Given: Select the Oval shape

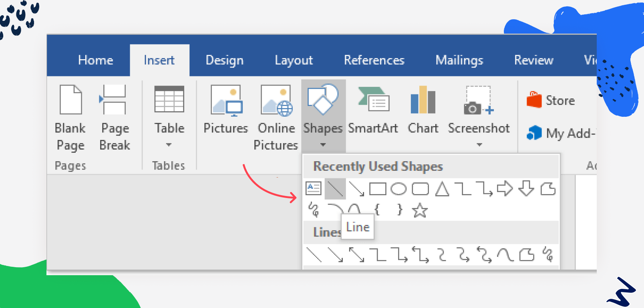Looking at the screenshot, I should tap(398, 189).
